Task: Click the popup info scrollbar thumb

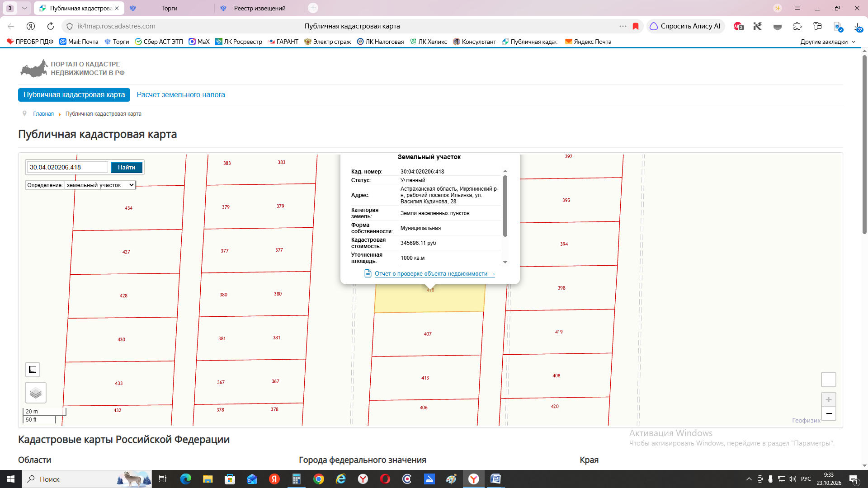Action: click(x=505, y=206)
